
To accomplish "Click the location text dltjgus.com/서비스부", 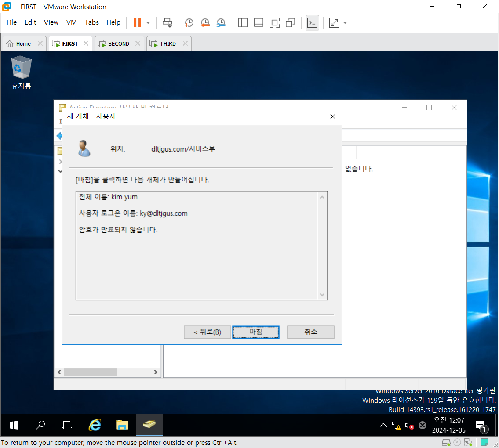I will [183, 149].
